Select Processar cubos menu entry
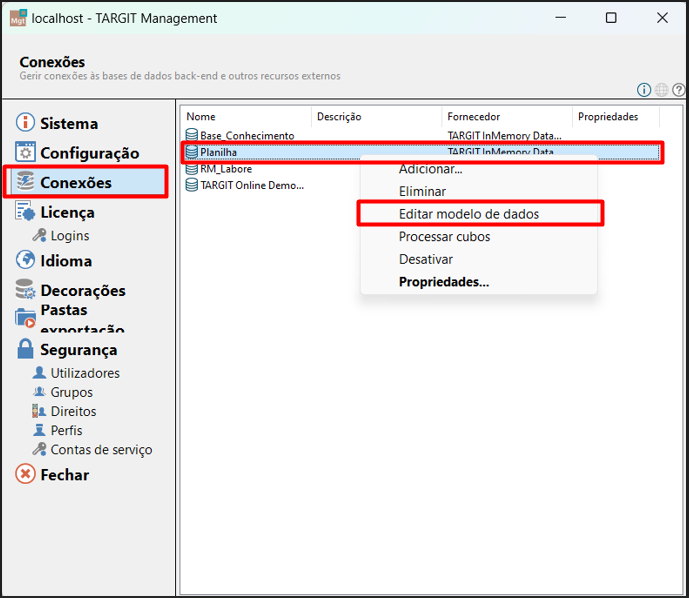 [479, 236]
